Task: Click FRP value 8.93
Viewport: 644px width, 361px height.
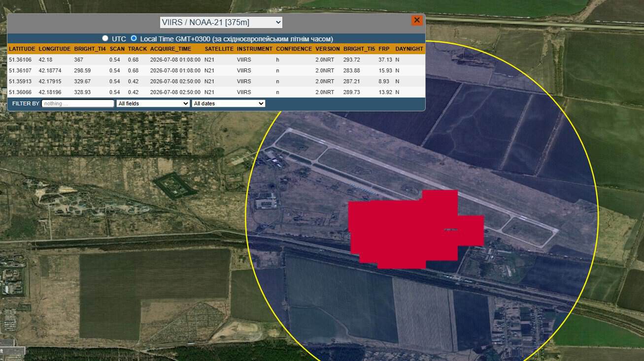Action: click(384, 81)
